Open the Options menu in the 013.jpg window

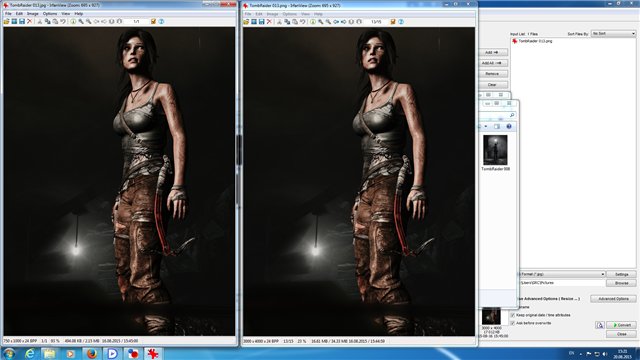[x=50, y=13]
